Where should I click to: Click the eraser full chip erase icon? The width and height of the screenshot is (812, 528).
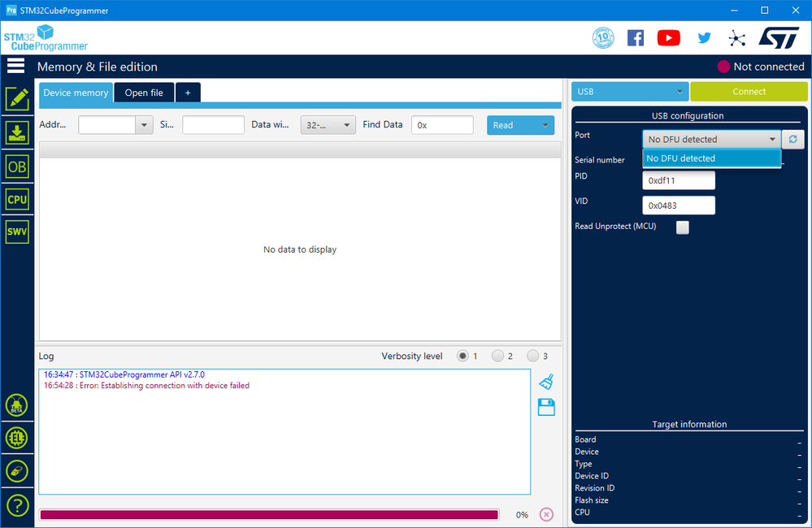[16, 471]
